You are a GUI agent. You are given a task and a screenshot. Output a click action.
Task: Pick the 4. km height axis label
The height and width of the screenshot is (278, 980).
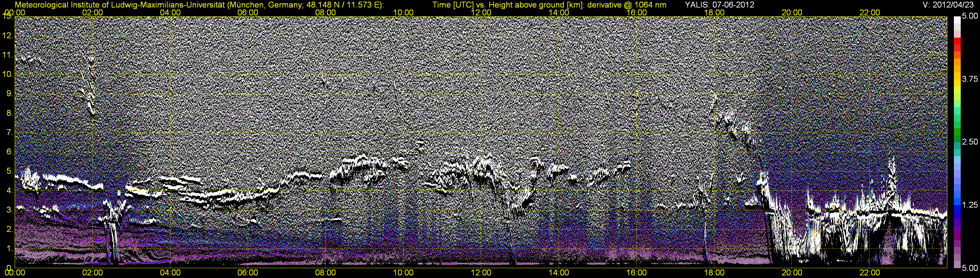point(9,190)
